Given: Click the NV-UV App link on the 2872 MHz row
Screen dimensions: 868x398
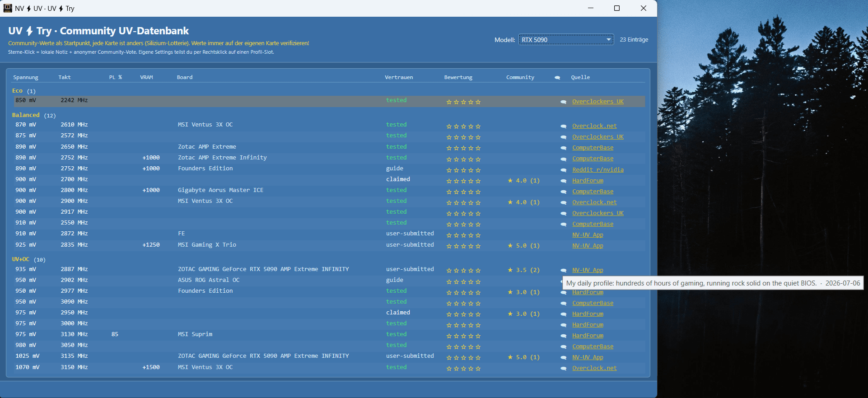Looking at the screenshot, I should click(x=588, y=235).
